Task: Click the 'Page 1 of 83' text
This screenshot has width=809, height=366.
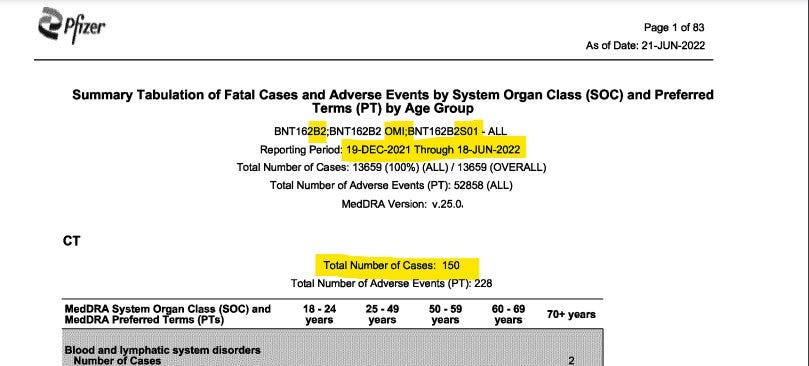Action: tap(674, 27)
